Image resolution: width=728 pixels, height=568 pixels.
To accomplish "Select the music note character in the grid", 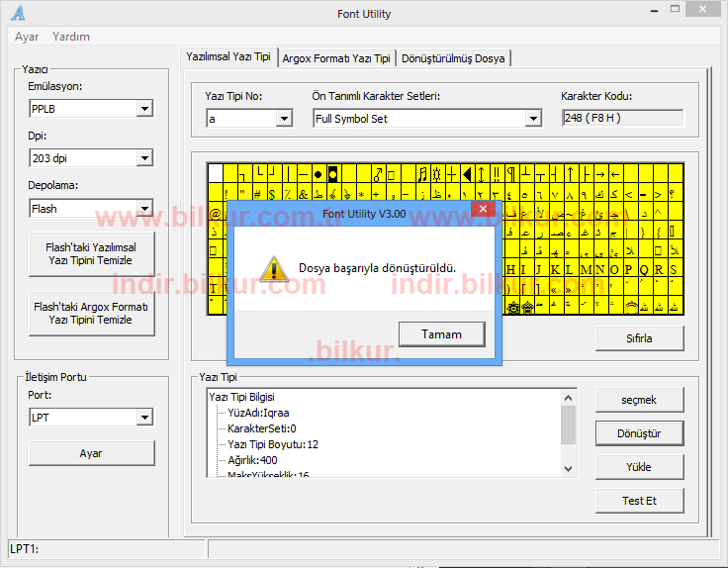I will click(x=422, y=174).
